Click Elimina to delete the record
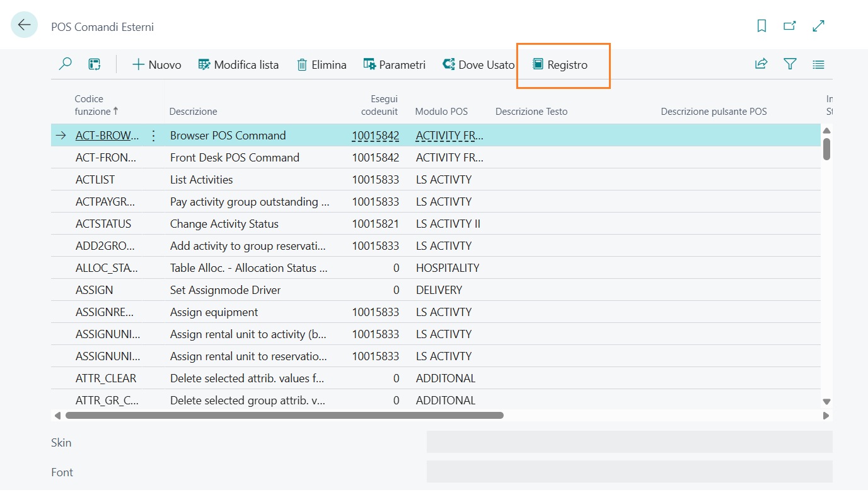This screenshot has width=868, height=492. 321,64
